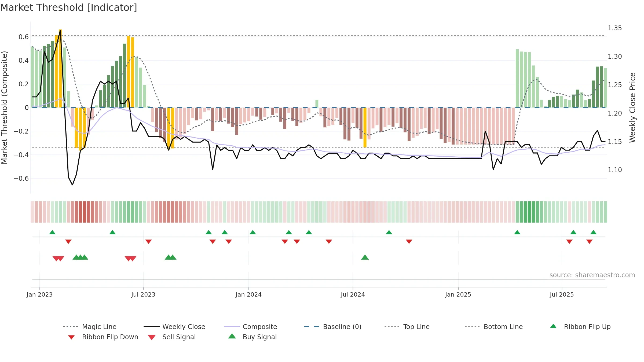Image resolution: width=644 pixels, height=362 pixels.
Task: Click the Weekly Close Price axis title
Action: coord(633,107)
